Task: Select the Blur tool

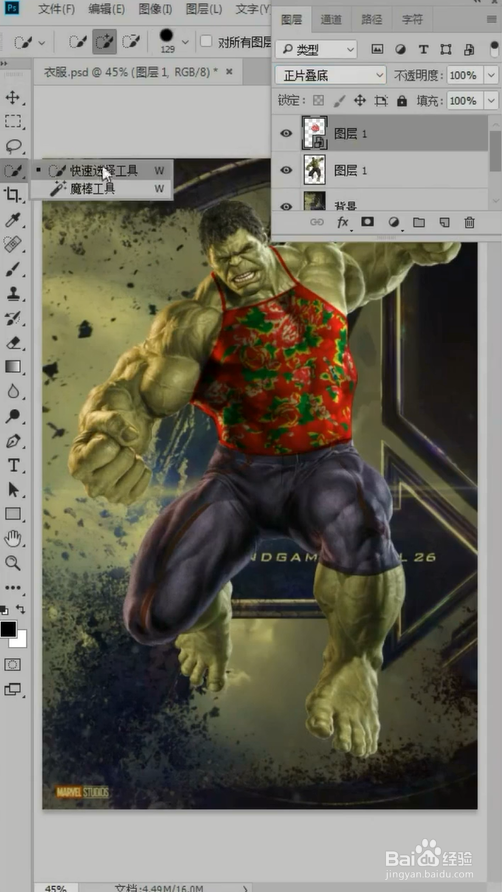Action: (x=13, y=391)
